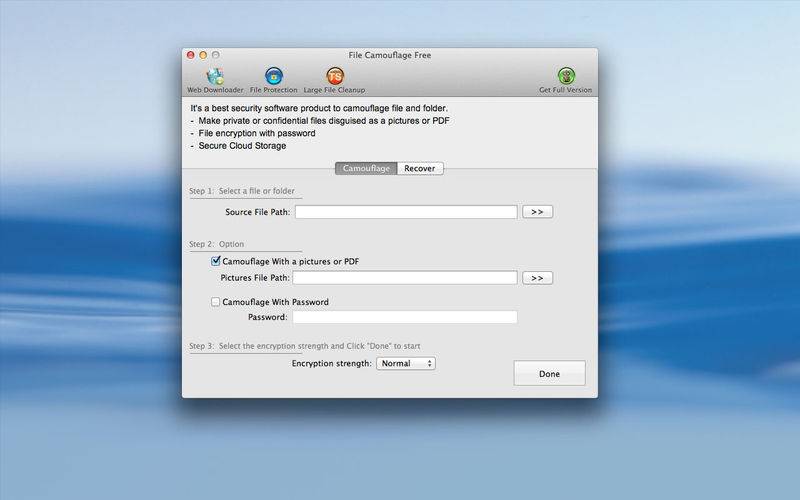Select the 'Step 1: Select a file or folder' label
800x500 pixels.
pyautogui.click(x=242, y=191)
